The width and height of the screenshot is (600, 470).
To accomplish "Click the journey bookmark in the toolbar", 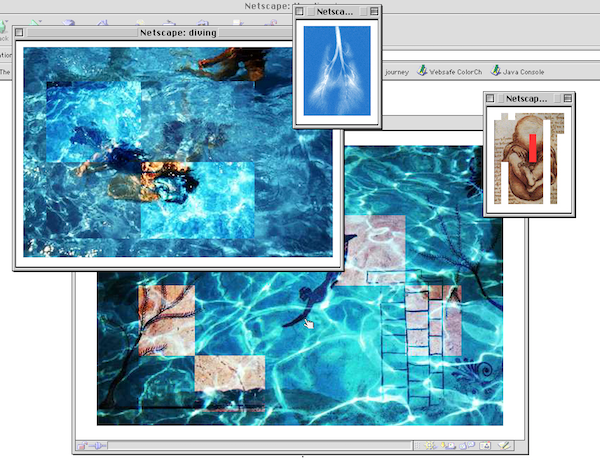I will point(397,71).
